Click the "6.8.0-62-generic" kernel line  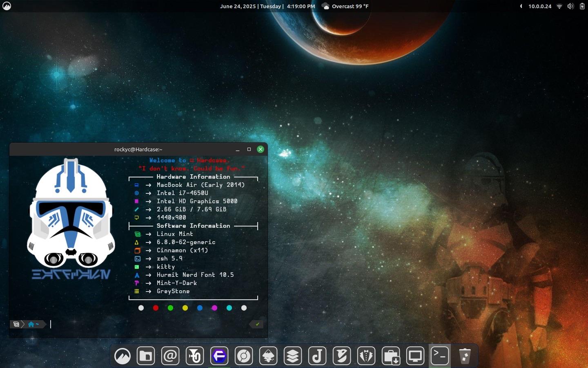tap(186, 242)
